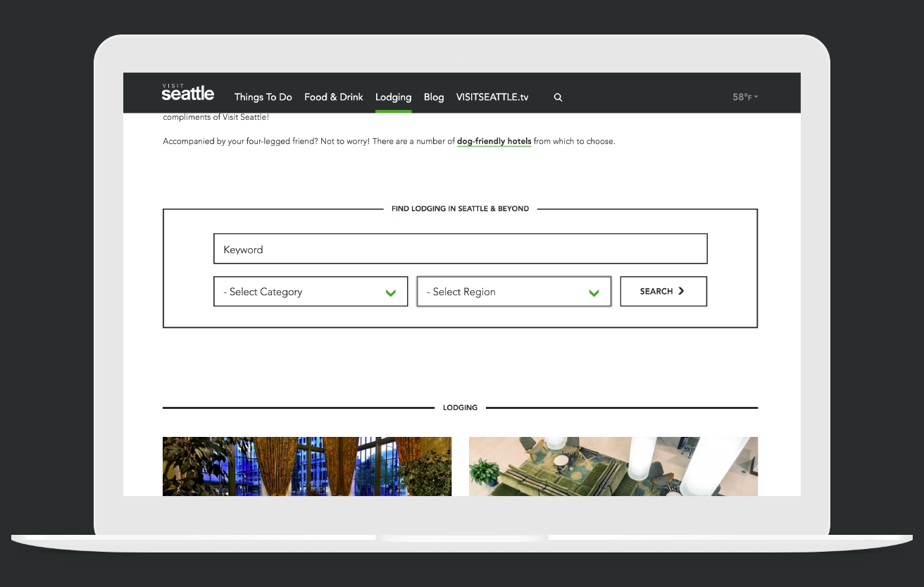
Task: Go to Things To Do menu
Action: click(x=263, y=97)
